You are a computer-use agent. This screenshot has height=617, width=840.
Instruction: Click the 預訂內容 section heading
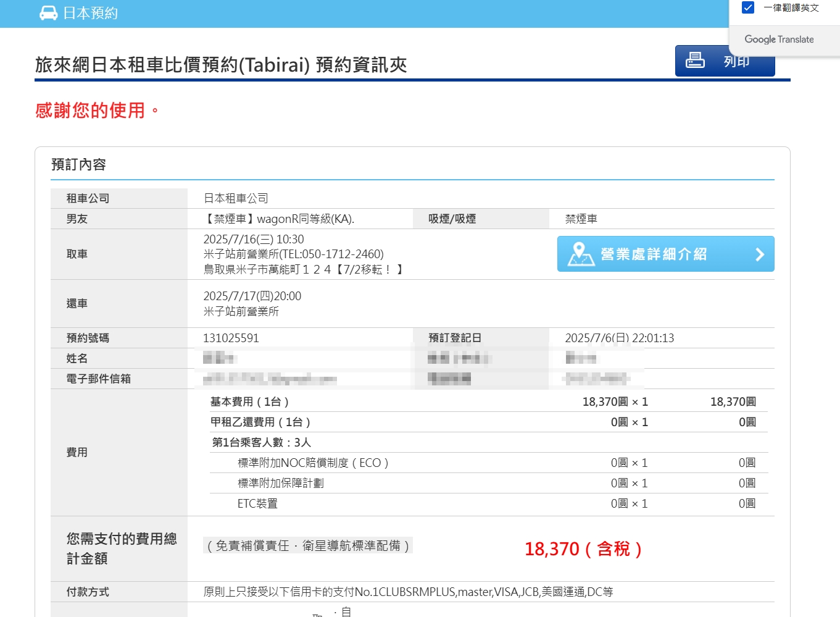point(78,164)
